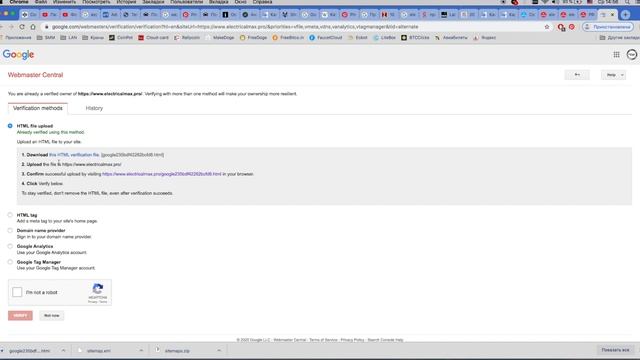Expand options for sitemap.xml download
This screenshot has width=640, height=360.
pyautogui.click(x=141, y=351)
